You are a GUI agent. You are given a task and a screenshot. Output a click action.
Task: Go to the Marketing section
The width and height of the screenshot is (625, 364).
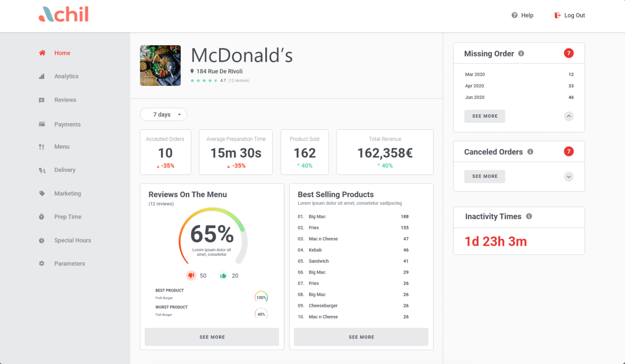[x=68, y=193]
